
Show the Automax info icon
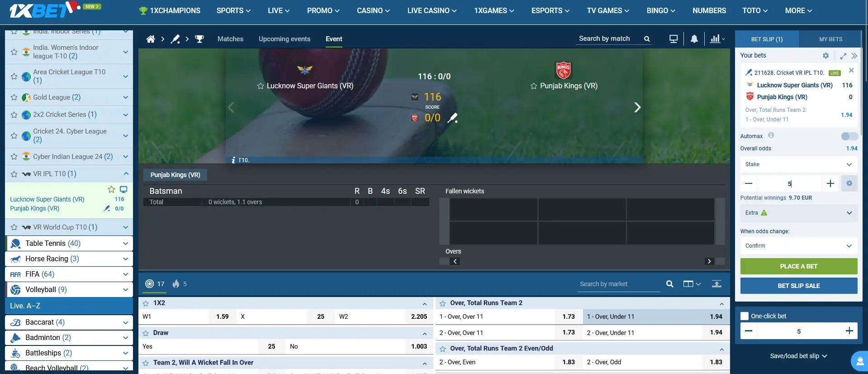(x=771, y=135)
